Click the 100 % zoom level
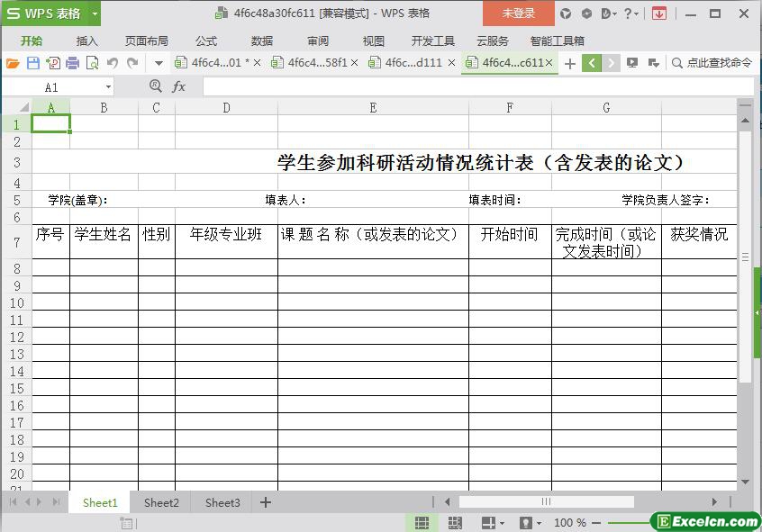This screenshot has width=762, height=532. 569,523
